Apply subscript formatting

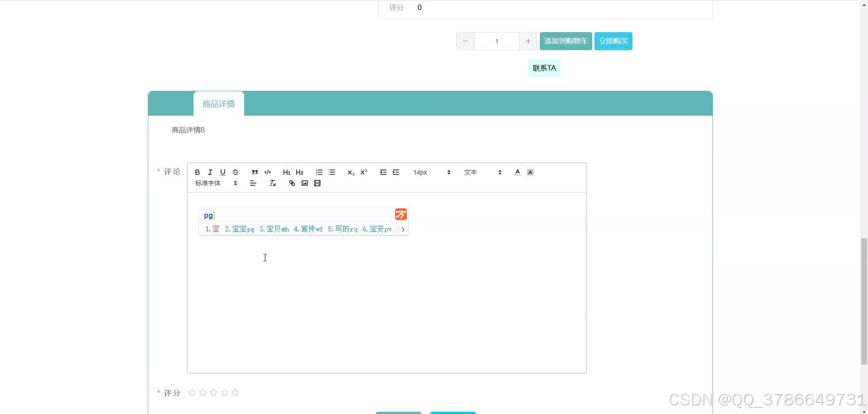click(351, 172)
